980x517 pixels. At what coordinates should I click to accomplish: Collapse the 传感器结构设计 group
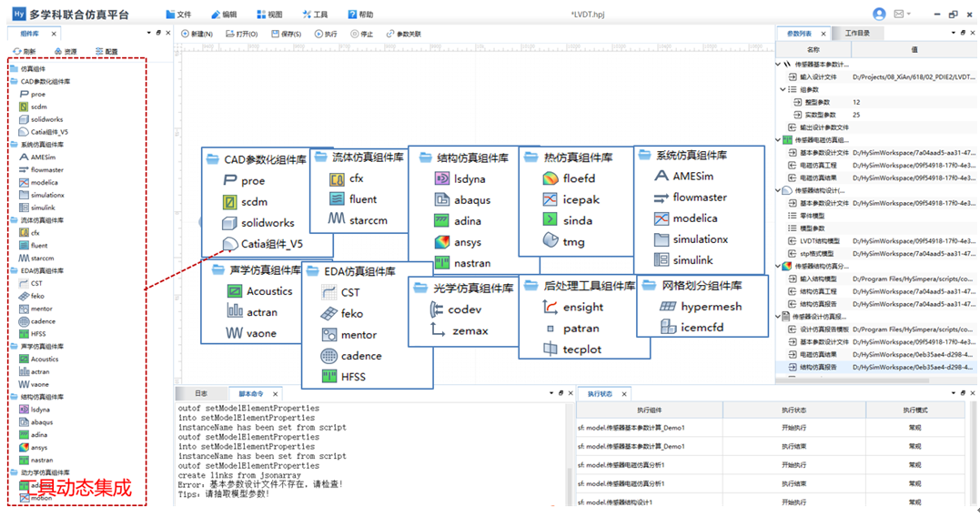tap(778, 190)
